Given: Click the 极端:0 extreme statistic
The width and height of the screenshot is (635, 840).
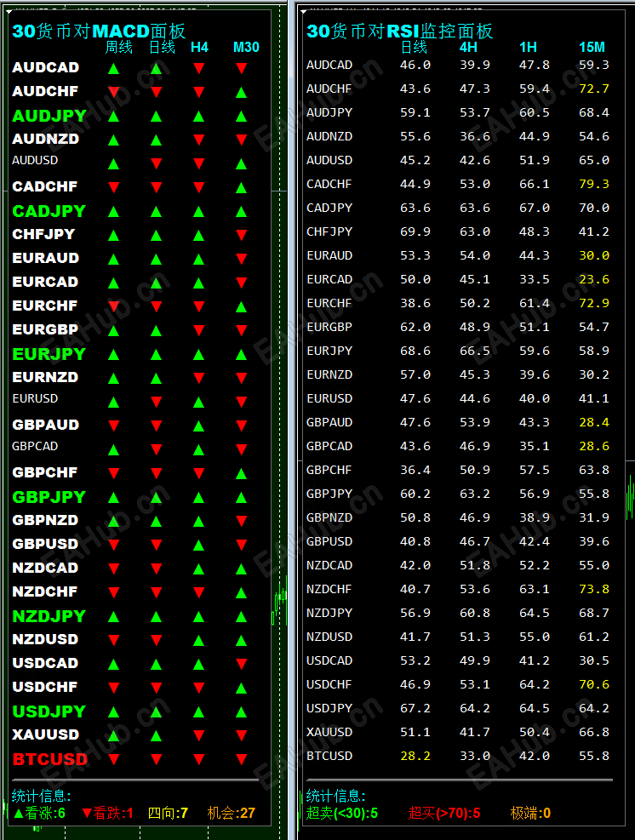Looking at the screenshot, I should (x=530, y=814).
